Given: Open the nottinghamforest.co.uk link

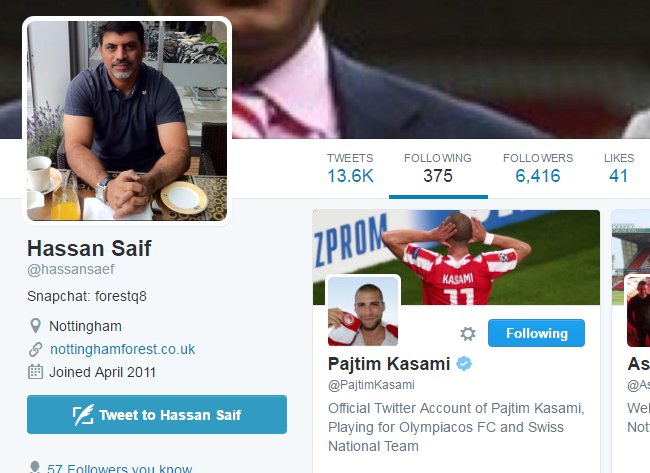Looking at the screenshot, I should click(122, 349).
